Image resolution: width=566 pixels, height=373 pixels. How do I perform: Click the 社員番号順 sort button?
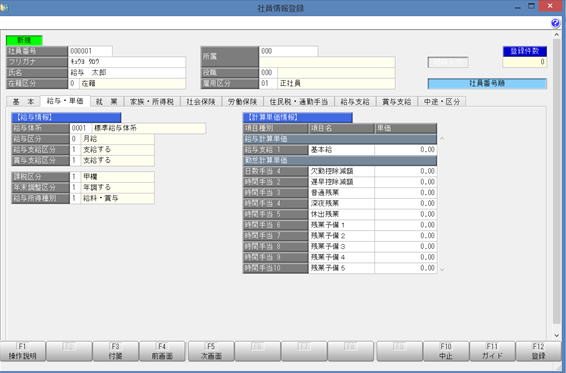tap(487, 84)
